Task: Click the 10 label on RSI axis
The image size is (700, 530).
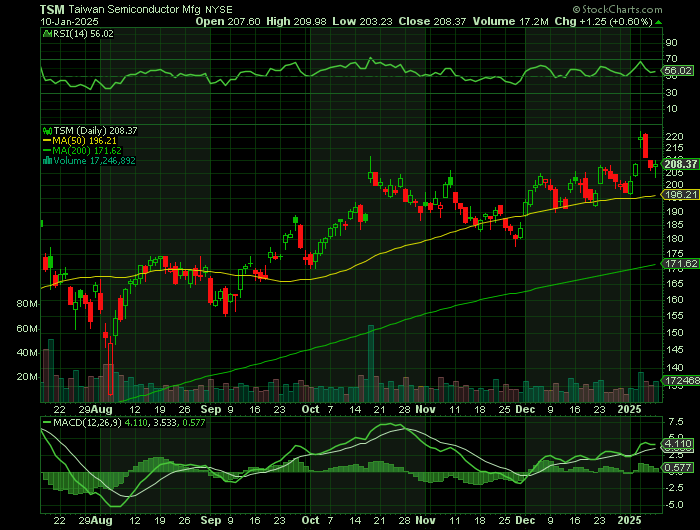Action: pos(672,109)
